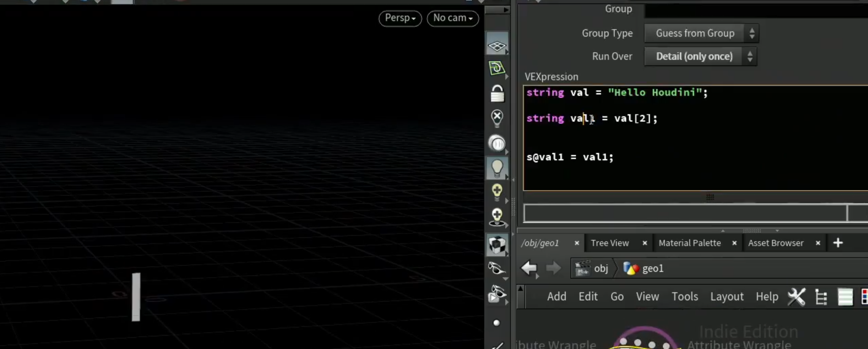Click the string "Hello Houdini" in code
This screenshot has height=349, width=868.
point(654,92)
